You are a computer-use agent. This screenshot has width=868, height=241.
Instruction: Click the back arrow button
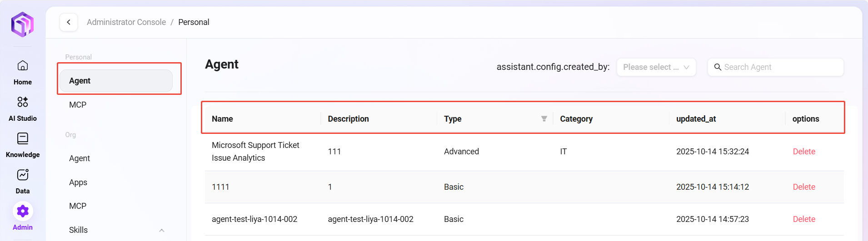click(69, 22)
